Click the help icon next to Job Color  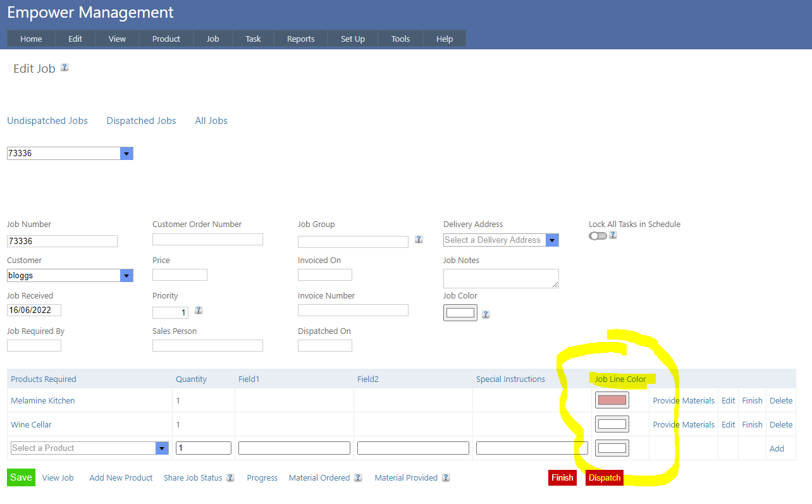click(486, 314)
